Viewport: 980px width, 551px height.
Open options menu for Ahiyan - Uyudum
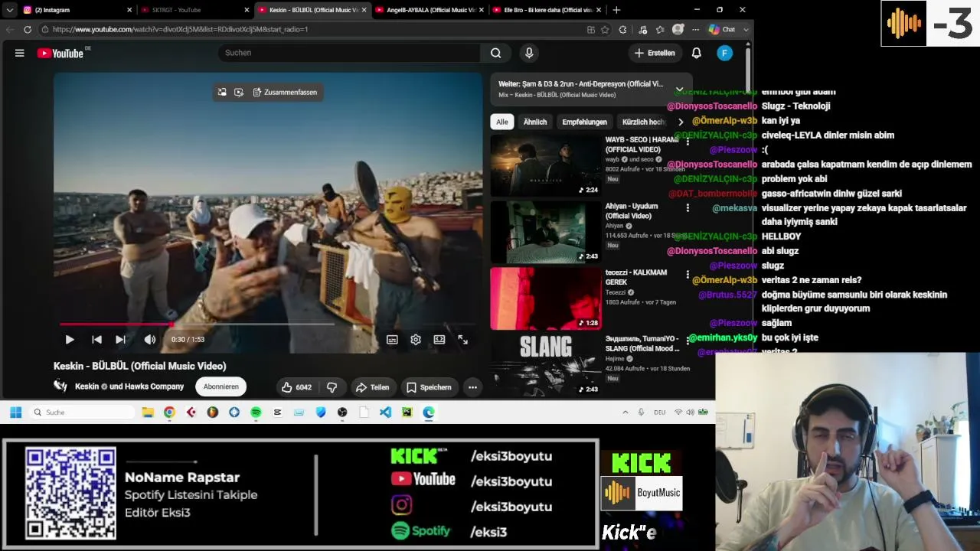(688, 208)
